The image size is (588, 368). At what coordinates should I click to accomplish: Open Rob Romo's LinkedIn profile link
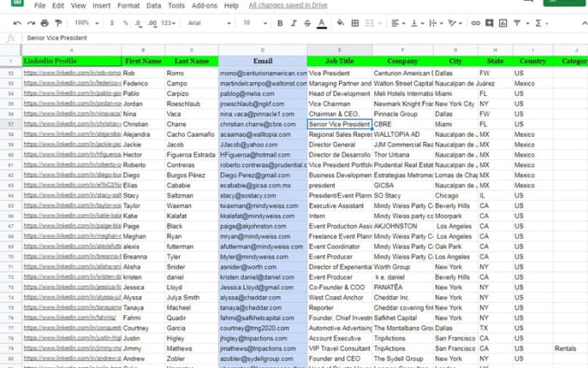click(73, 73)
